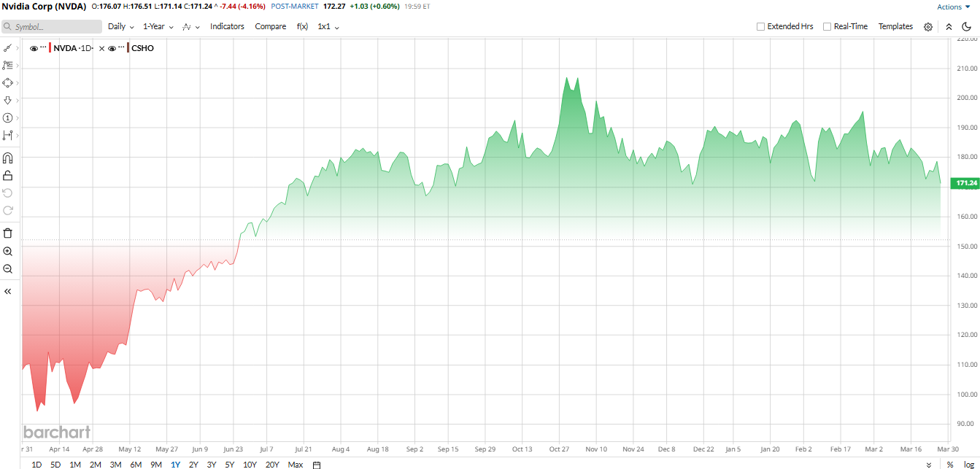Collapse the top toolbar with double chevron

click(949, 26)
